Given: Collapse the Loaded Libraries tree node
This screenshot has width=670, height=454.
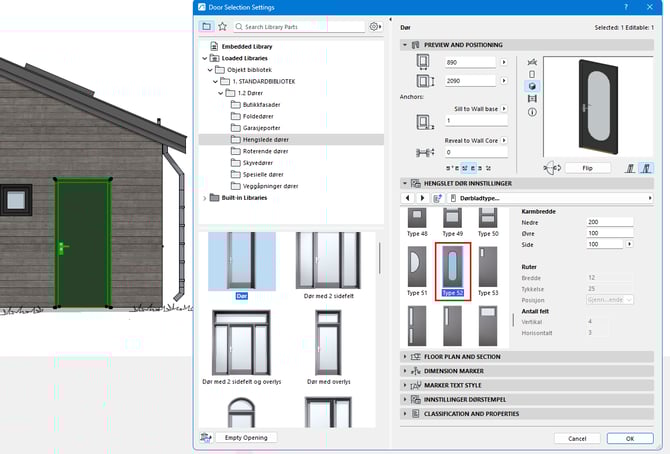Looking at the screenshot, I should [204, 58].
